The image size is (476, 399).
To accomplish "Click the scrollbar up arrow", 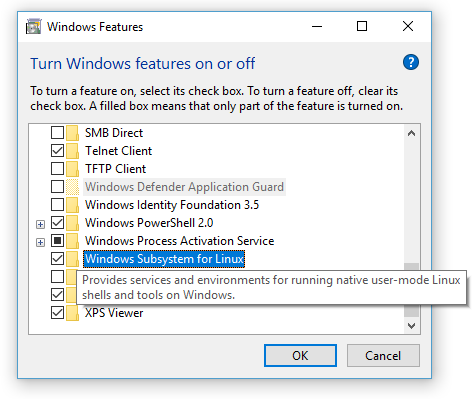I will [x=411, y=133].
